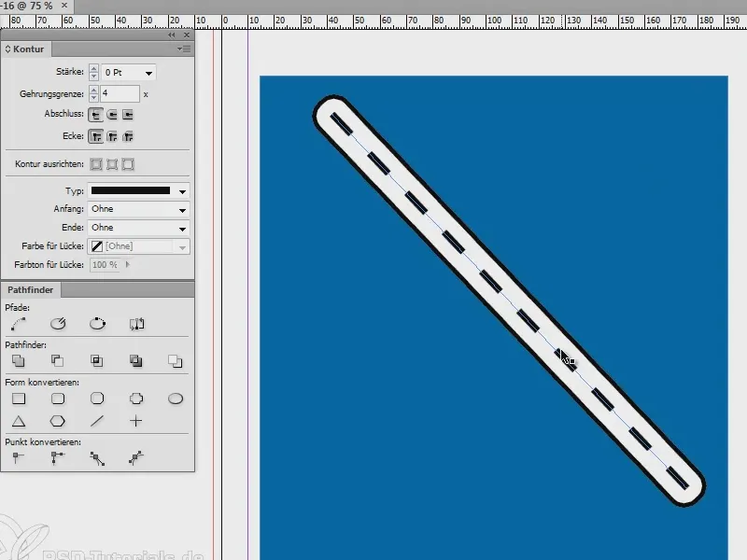
Task: Click the Close Path icon under Pfade
Action: pyautogui.click(x=97, y=324)
